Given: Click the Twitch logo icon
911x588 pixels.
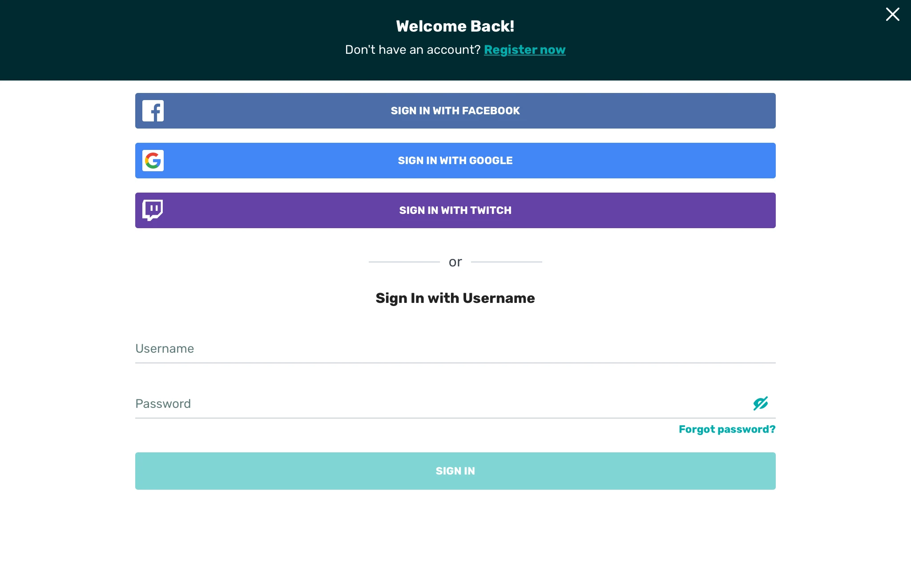Looking at the screenshot, I should click(x=153, y=210).
